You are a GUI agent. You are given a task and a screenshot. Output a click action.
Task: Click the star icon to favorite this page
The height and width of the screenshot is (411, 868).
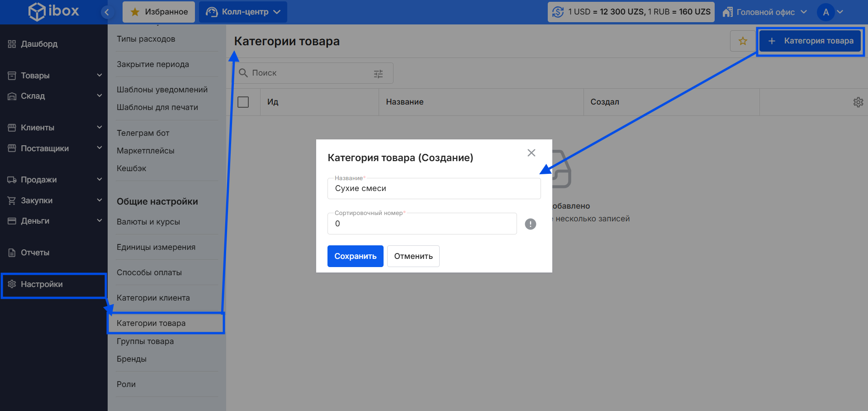click(742, 41)
